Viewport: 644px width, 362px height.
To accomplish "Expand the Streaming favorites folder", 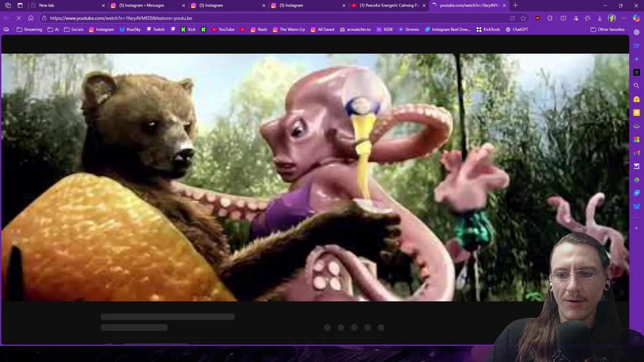I will tap(29, 29).
